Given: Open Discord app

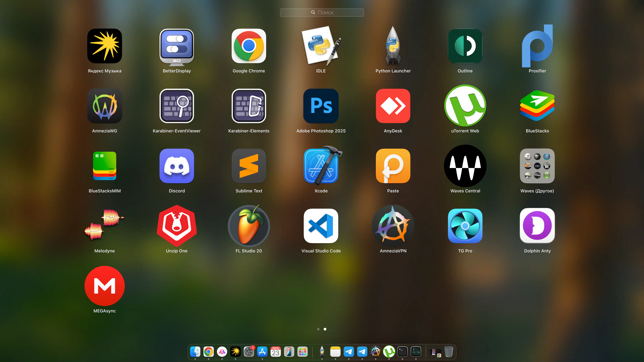Looking at the screenshot, I should click(x=177, y=166).
